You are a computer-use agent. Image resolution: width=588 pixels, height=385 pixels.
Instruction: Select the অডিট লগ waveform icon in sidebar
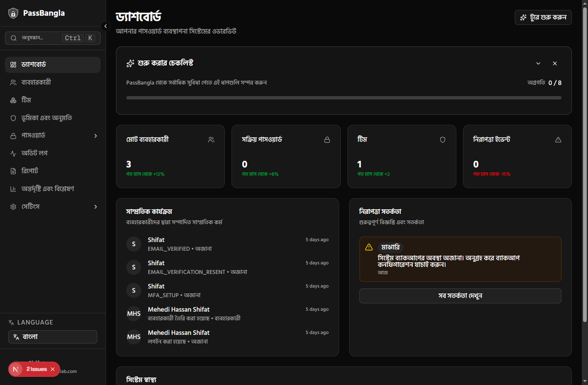[x=13, y=153]
